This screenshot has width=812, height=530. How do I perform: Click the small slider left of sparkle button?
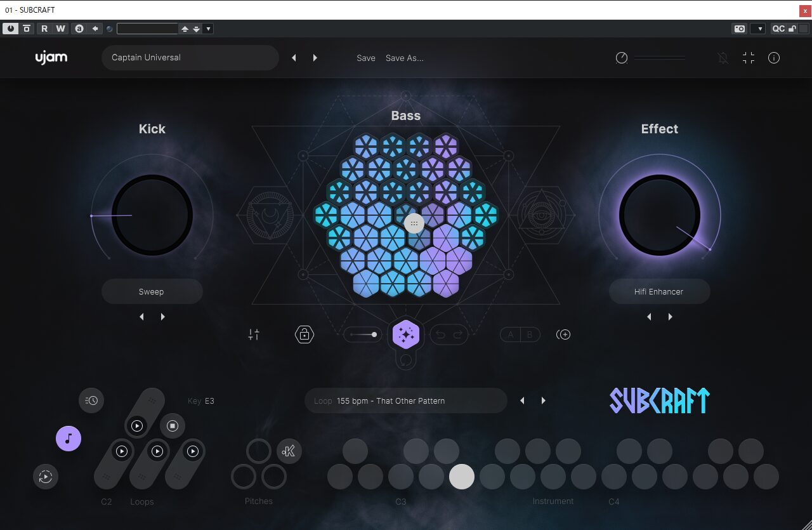(363, 335)
